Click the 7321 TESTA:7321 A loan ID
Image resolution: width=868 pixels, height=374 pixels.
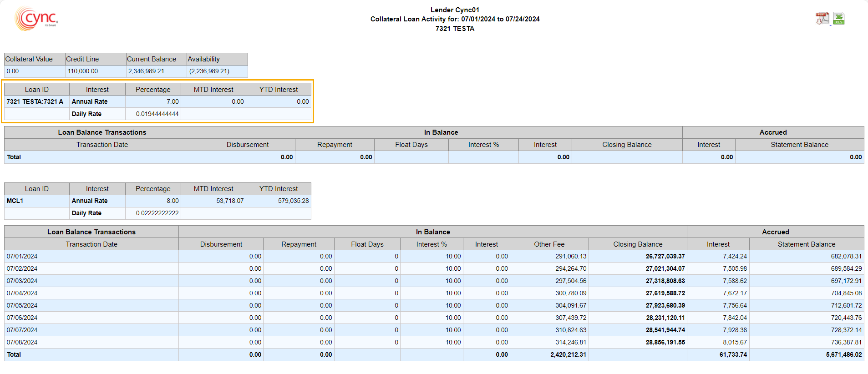[35, 101]
